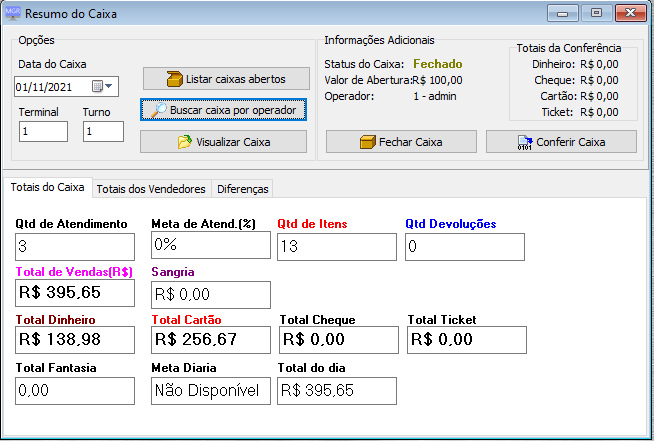This screenshot has height=441, width=654.
Task: Focus the Sangria value field
Action: (211, 294)
